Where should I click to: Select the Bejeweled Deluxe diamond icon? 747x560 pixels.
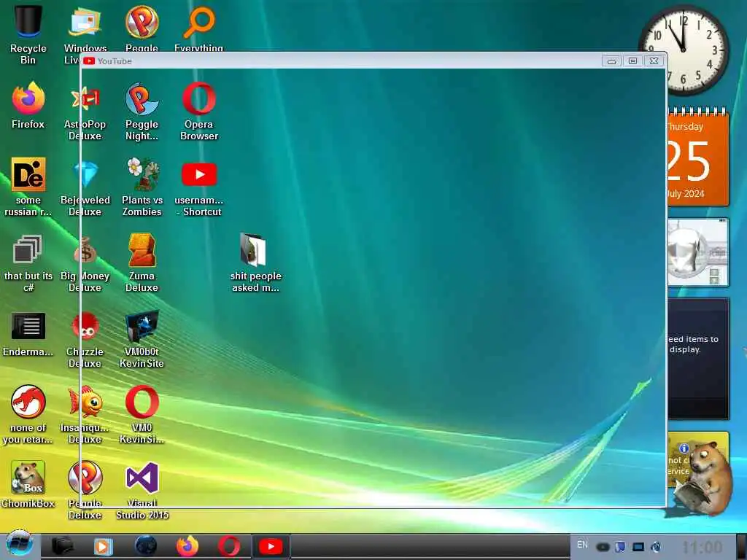[x=86, y=174]
